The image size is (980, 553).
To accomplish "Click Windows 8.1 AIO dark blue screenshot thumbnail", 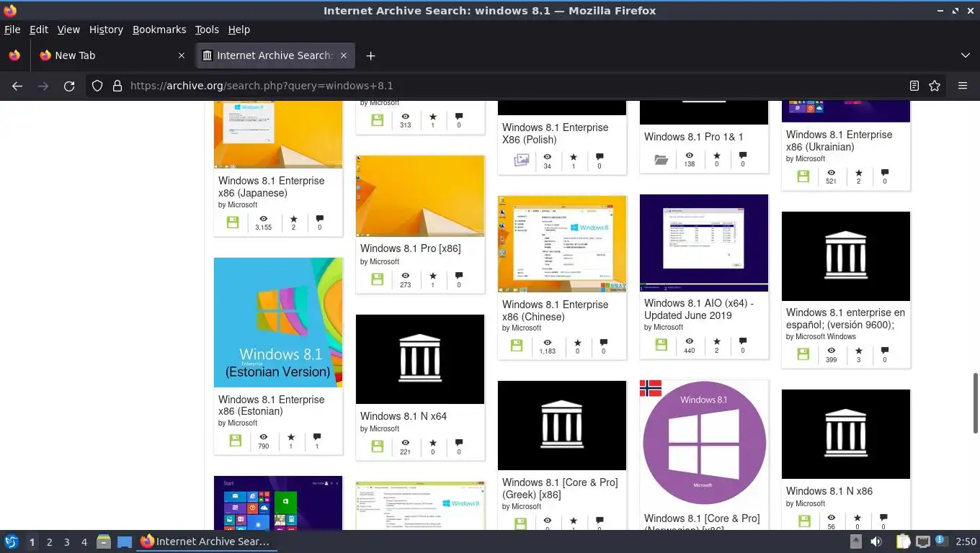I will tap(704, 243).
